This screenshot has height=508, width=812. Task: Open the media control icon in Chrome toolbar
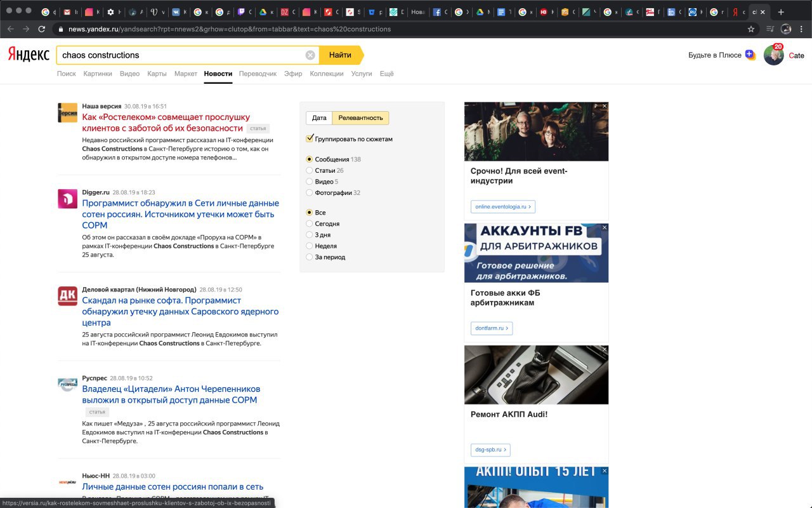tap(770, 29)
